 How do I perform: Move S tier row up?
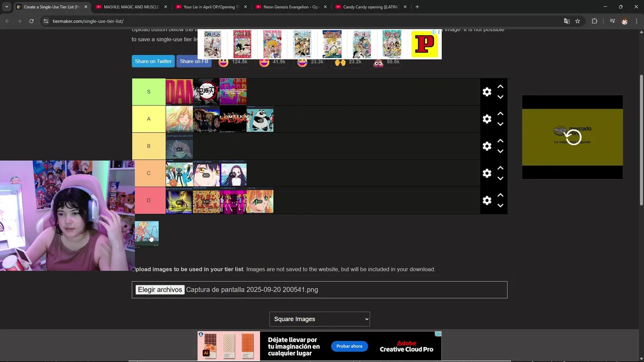pos(500,86)
